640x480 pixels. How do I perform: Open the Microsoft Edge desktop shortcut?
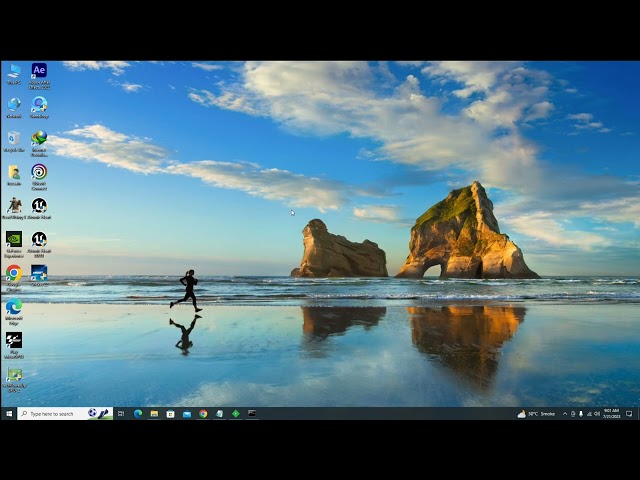tap(14, 312)
